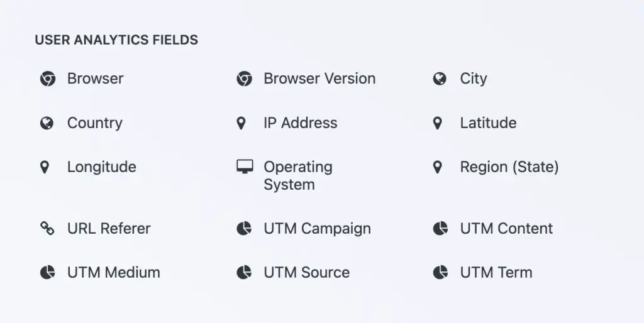Select the Region (State) field label
The height and width of the screenshot is (323, 644).
(x=509, y=167)
